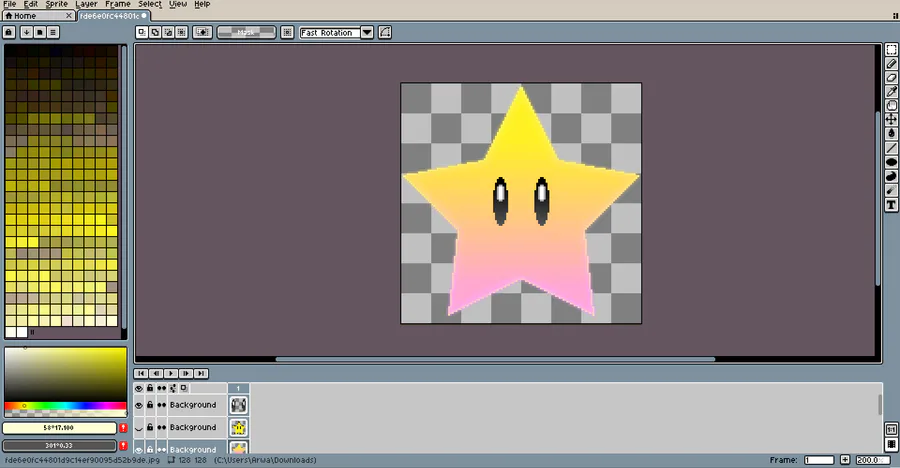Click the foreground color 58°17.100 field

point(59,428)
